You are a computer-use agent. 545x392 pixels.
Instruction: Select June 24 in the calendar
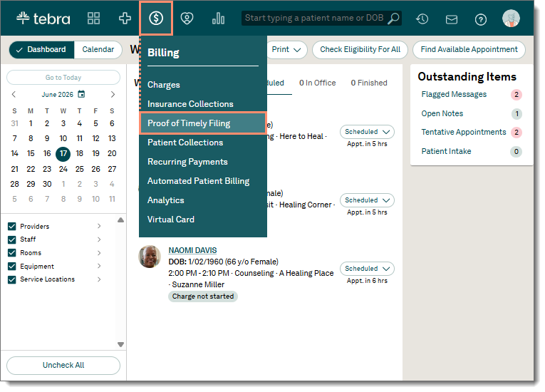point(63,170)
